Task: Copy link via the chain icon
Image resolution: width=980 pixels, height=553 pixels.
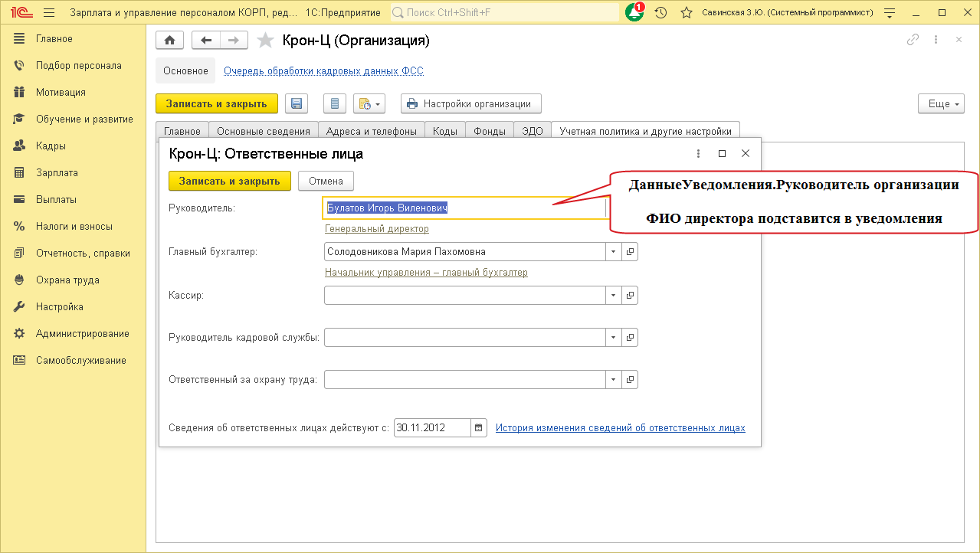Action: [913, 41]
